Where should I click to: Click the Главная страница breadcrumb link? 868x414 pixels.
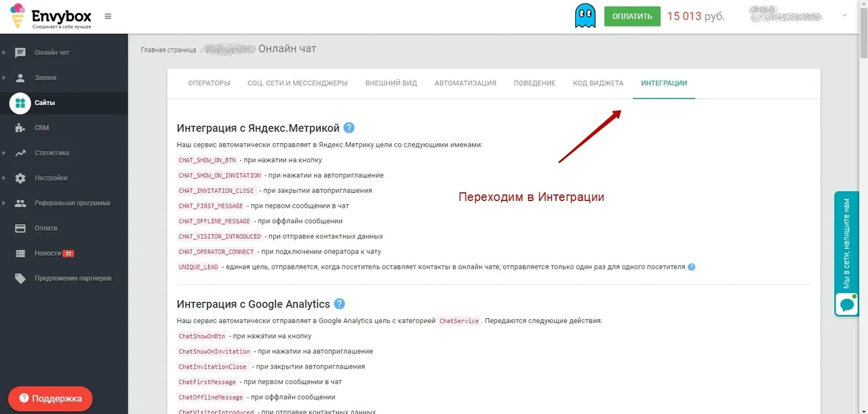click(168, 50)
